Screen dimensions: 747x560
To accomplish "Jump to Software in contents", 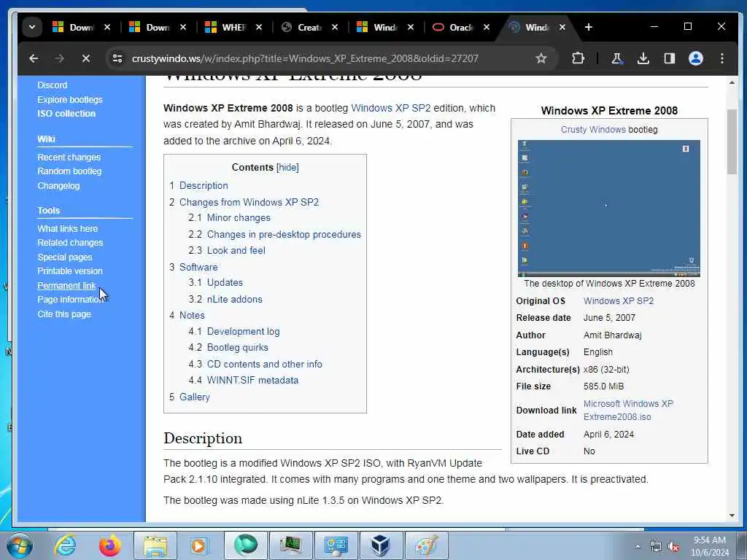I will pyautogui.click(x=198, y=267).
